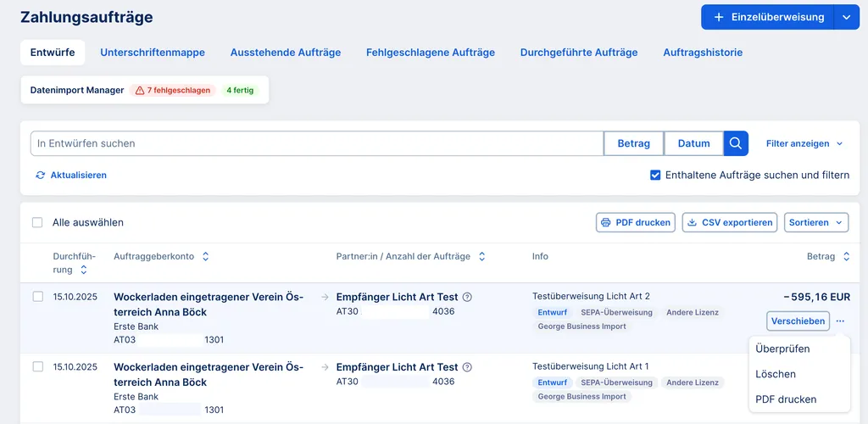Viewport: 868px width, 424px height.
Task: Select the first payment order checkbox
Action: 37,297
